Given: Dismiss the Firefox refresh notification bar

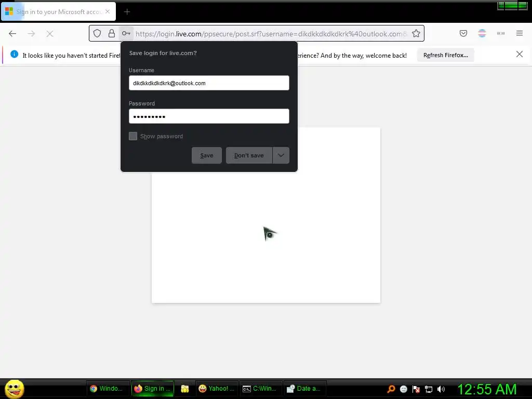Looking at the screenshot, I should (520, 54).
